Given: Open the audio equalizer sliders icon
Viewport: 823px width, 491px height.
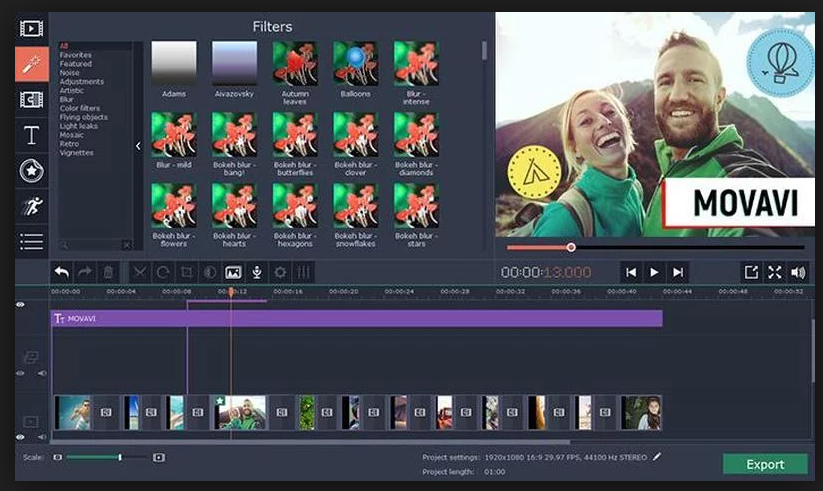Looking at the screenshot, I should [x=303, y=272].
